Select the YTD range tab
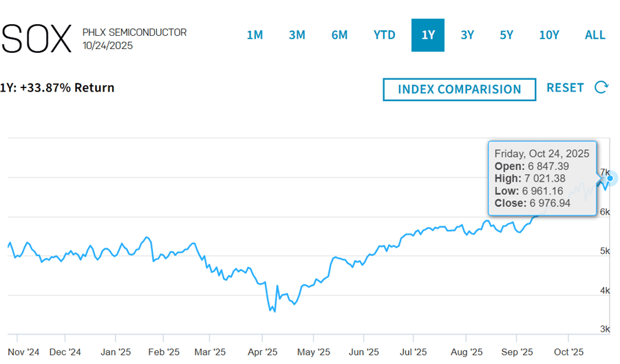The image size is (620, 364). [384, 35]
